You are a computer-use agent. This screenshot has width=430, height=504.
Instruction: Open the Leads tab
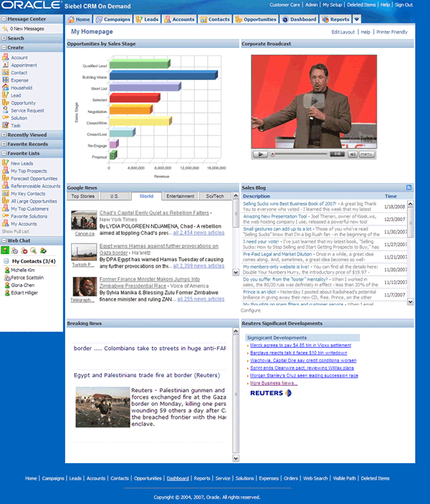coord(147,19)
